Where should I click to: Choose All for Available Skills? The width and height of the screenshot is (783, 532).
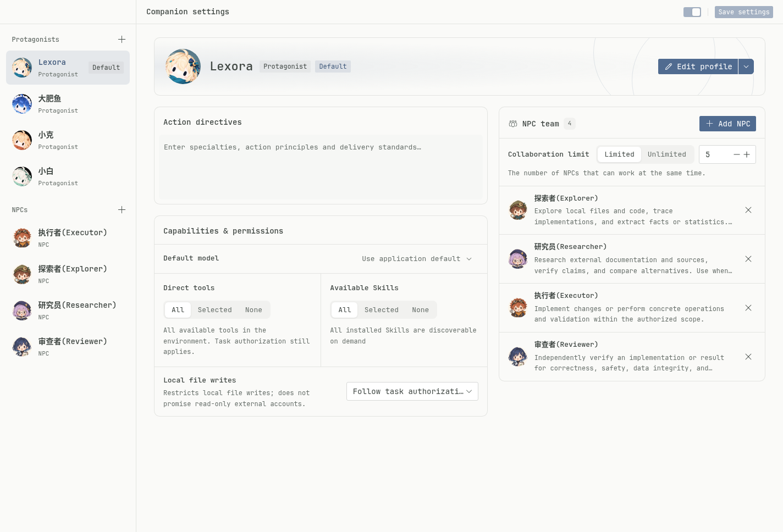tap(345, 310)
